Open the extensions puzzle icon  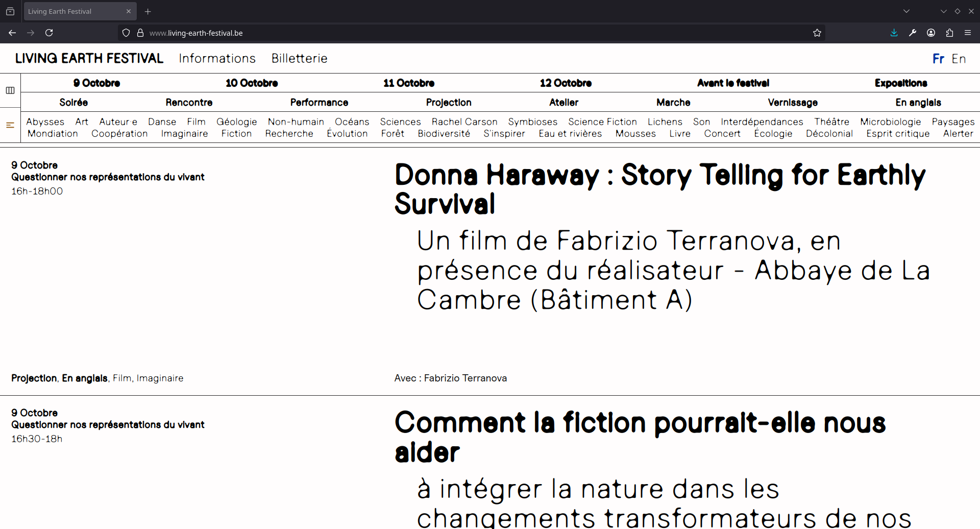[x=949, y=33]
